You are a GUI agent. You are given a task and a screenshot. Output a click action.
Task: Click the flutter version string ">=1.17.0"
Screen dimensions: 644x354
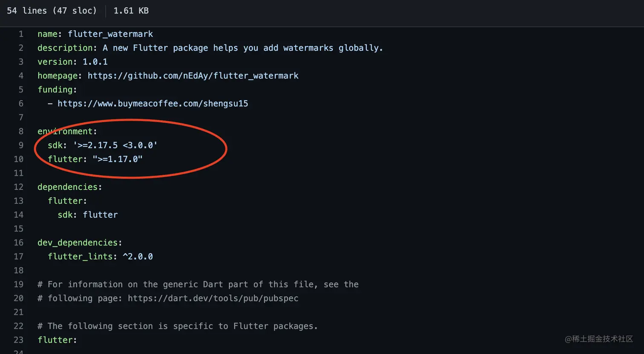(118, 159)
